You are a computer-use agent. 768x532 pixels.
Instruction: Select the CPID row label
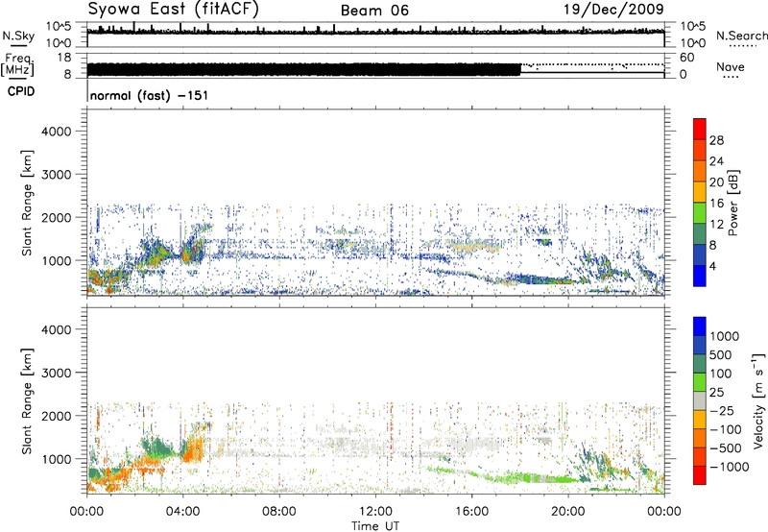click(21, 91)
